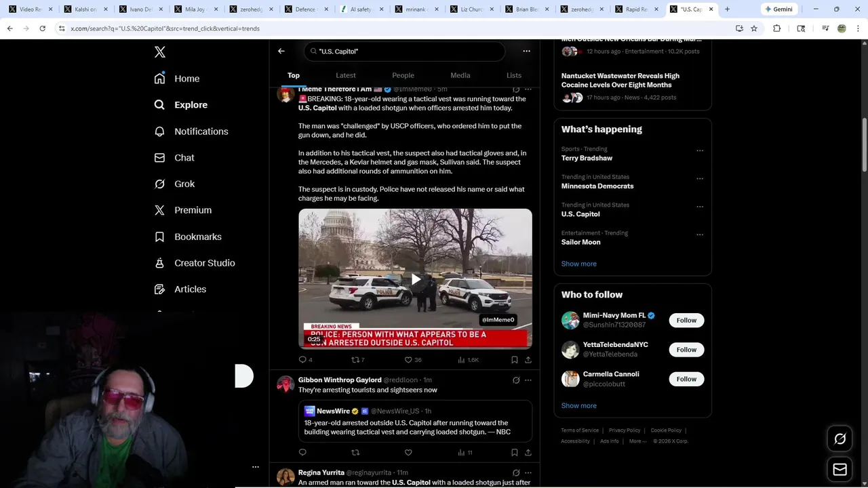Expand the More footer link
Screen dimensions: 868x488
click(x=637, y=441)
